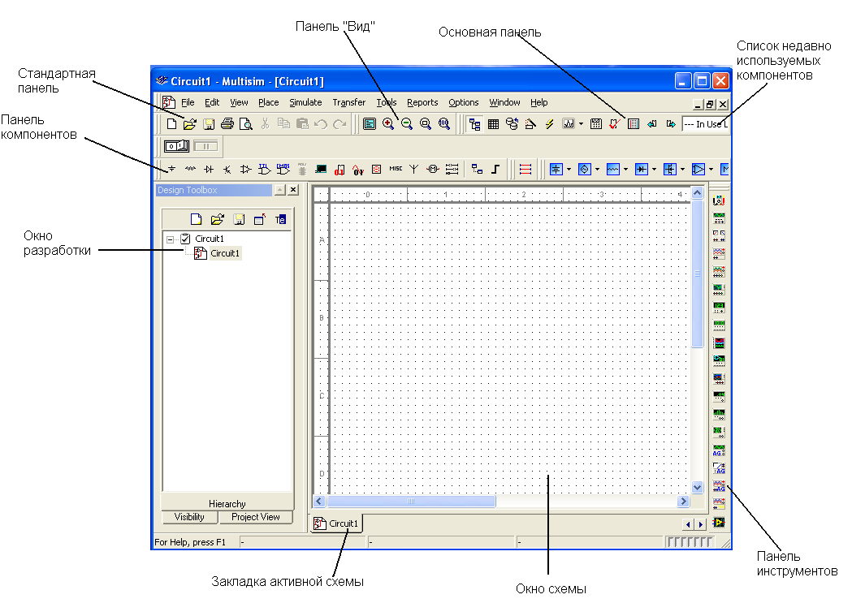Open the Electromechanical (motor) components group

[x=433, y=169]
